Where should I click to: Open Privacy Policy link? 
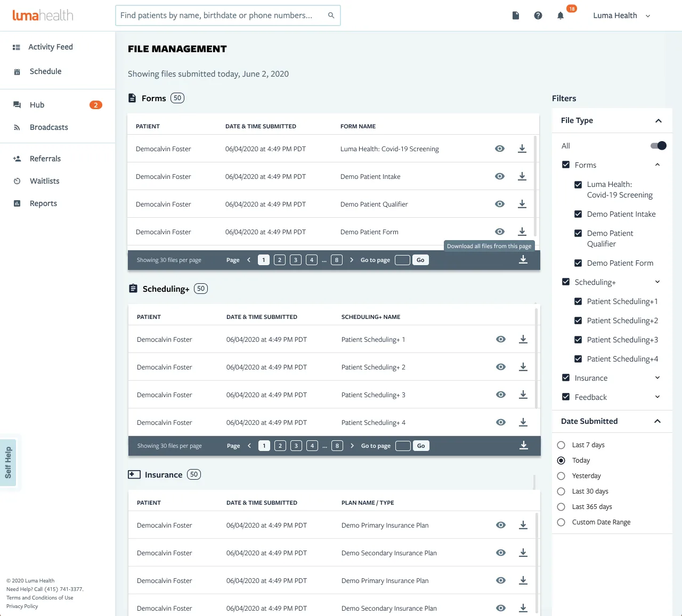[22, 606]
